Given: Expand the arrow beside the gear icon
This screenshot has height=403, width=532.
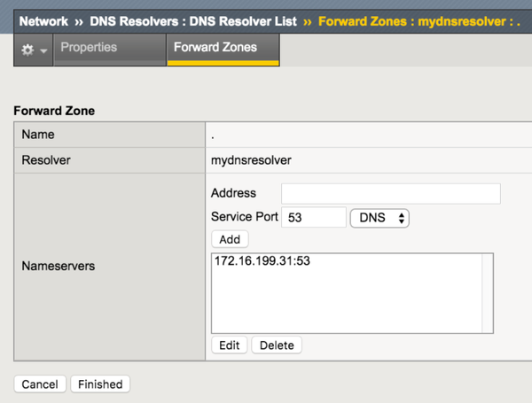Looking at the screenshot, I should coord(42,50).
